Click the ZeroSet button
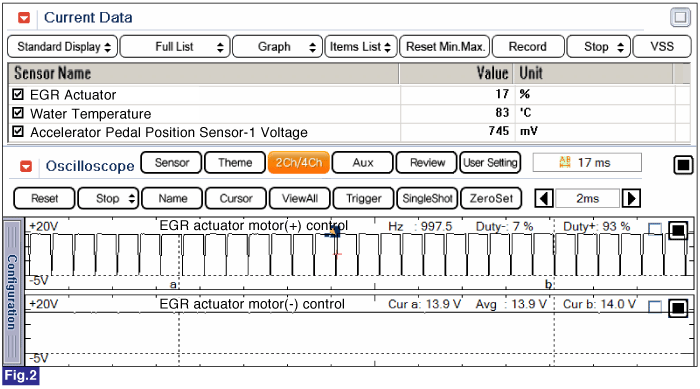700x389 pixels. tap(491, 198)
